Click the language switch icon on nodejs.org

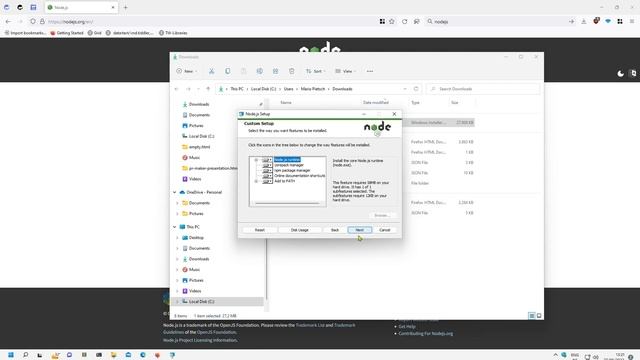[633, 73]
